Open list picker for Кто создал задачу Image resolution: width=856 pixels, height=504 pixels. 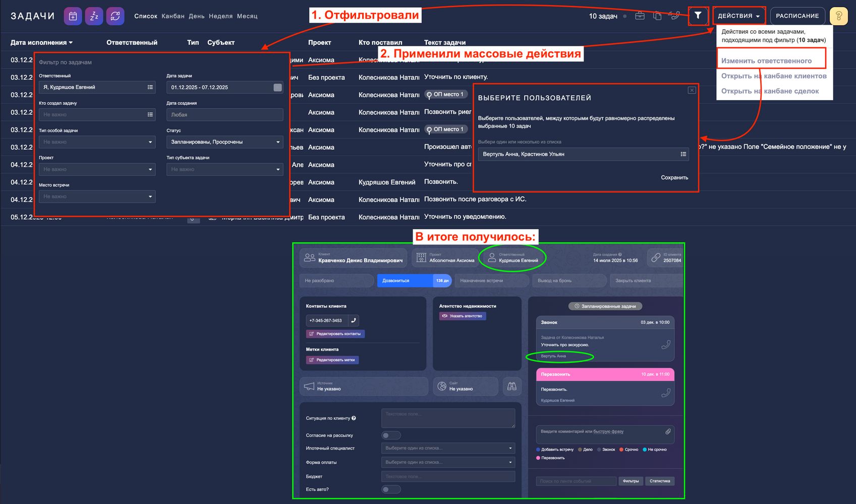[x=150, y=114]
